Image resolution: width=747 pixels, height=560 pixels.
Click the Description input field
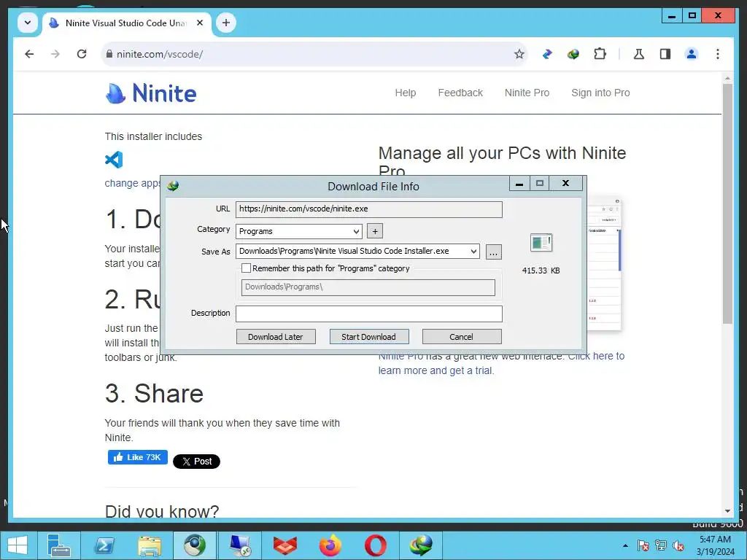tap(368, 314)
